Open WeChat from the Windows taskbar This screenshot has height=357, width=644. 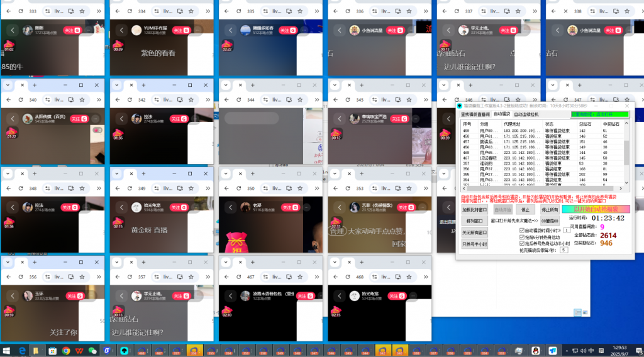coord(93,351)
